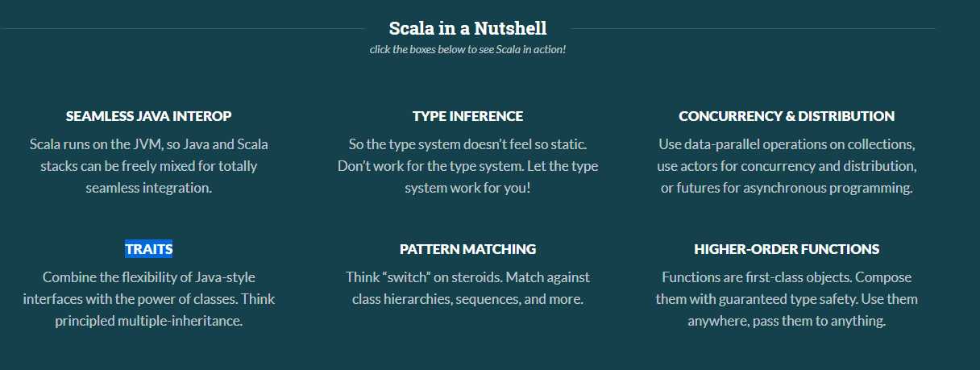Click the description about Scala running on JVM

pyautogui.click(x=149, y=166)
